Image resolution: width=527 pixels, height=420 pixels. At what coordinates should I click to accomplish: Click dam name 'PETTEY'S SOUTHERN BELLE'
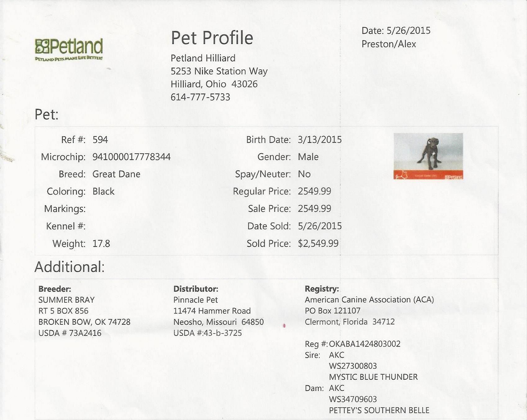[x=379, y=410]
